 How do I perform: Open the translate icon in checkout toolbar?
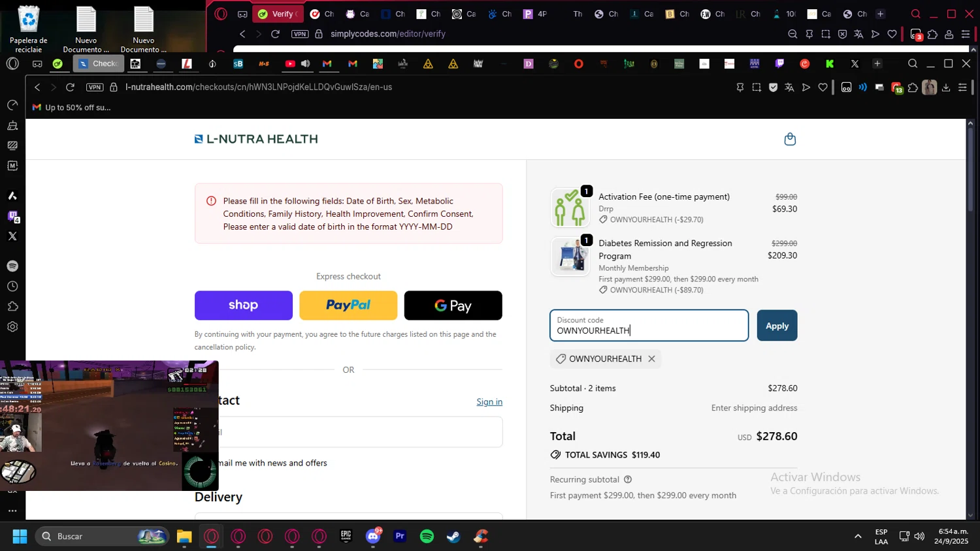[x=789, y=87]
